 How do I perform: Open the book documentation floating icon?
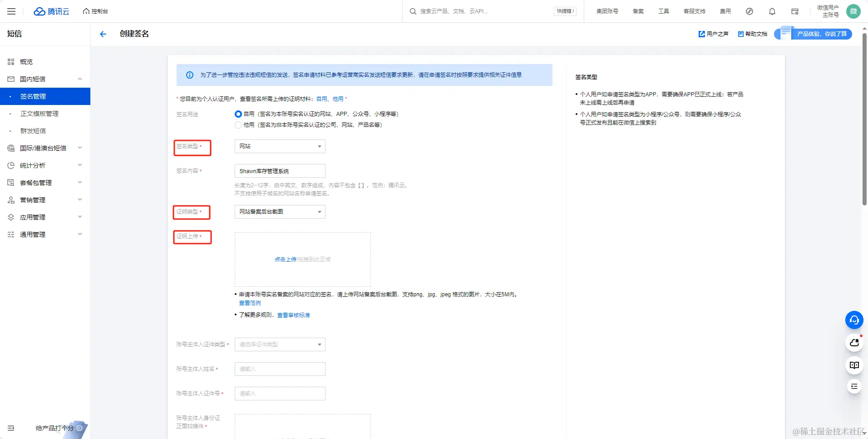(854, 365)
